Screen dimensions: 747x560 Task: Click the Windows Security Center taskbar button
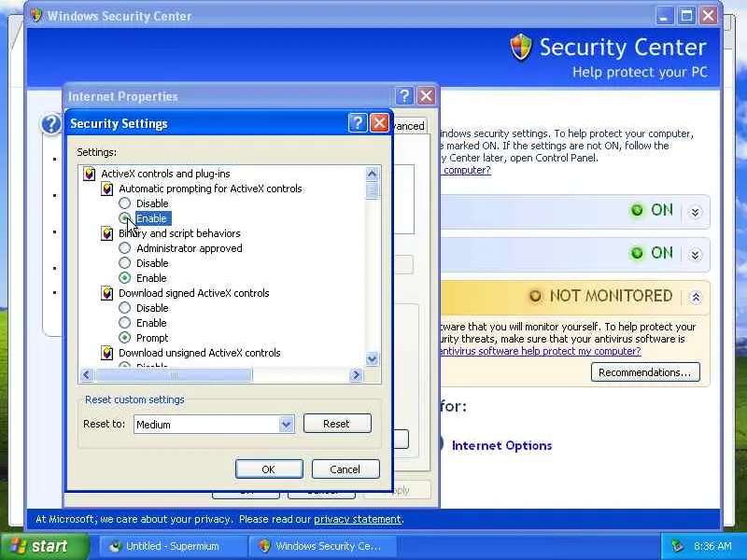point(322,546)
